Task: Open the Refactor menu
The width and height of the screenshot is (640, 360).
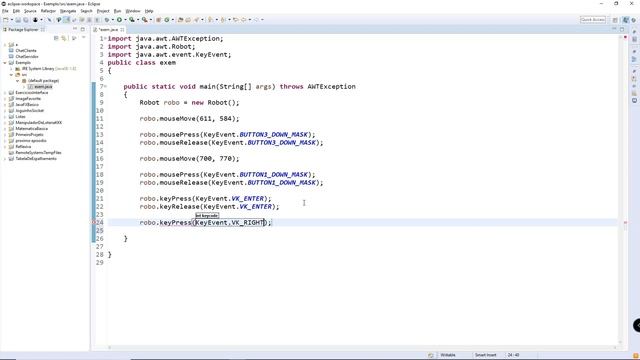Action: (48, 11)
